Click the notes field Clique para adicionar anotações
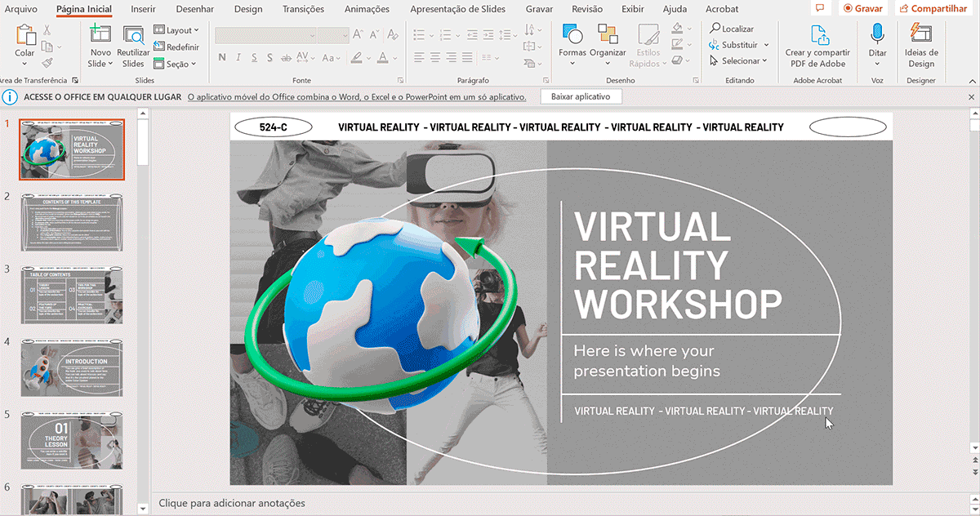Viewport: 980px width, 516px height. pos(232,504)
